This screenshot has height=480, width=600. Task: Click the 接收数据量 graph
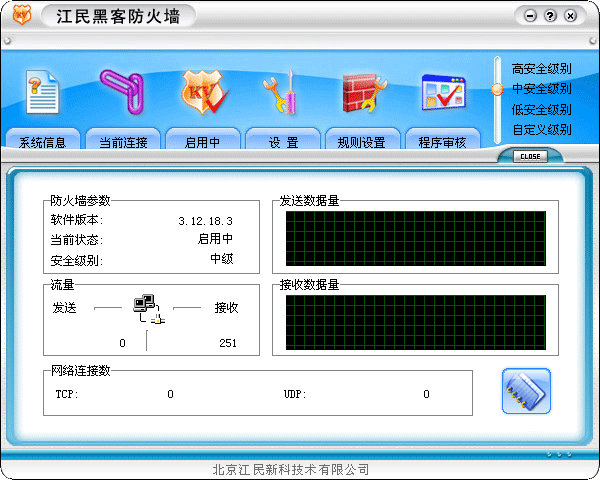pyautogui.click(x=416, y=322)
